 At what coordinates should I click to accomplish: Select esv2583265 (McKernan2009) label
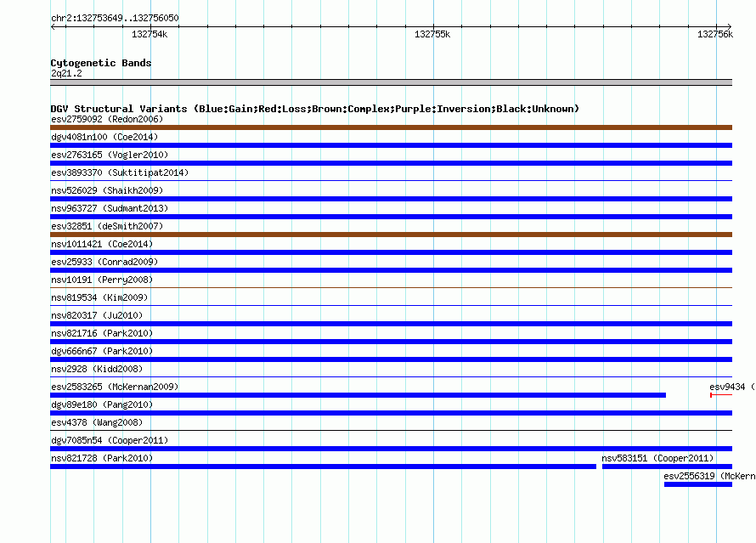click(115, 387)
